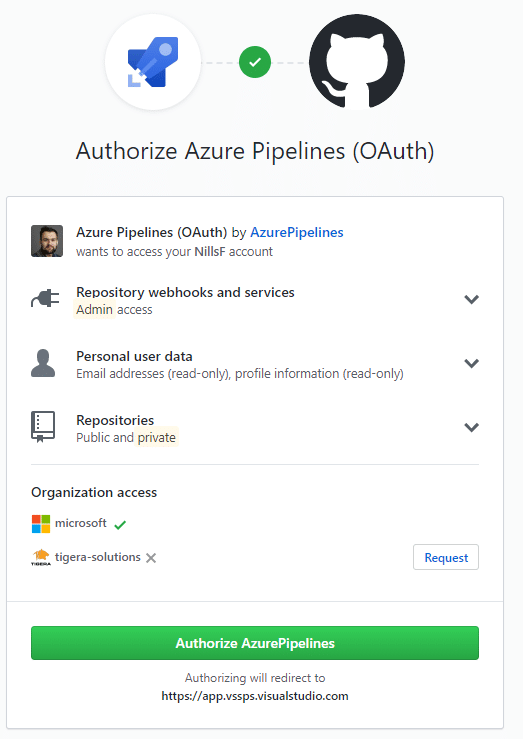This screenshot has width=523, height=739.
Task: Click the plug icon for webhooks
Action: 45,299
